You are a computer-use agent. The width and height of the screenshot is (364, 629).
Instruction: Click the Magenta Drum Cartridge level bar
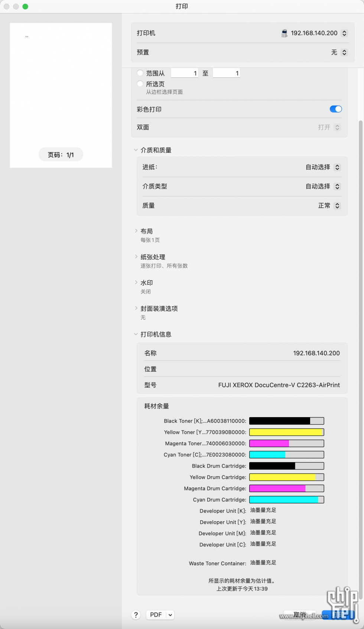tap(287, 488)
